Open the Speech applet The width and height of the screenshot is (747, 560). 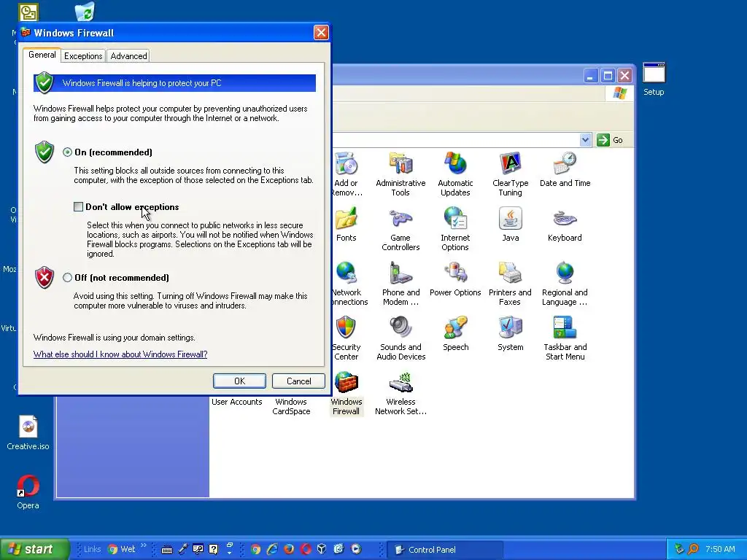coord(455,334)
